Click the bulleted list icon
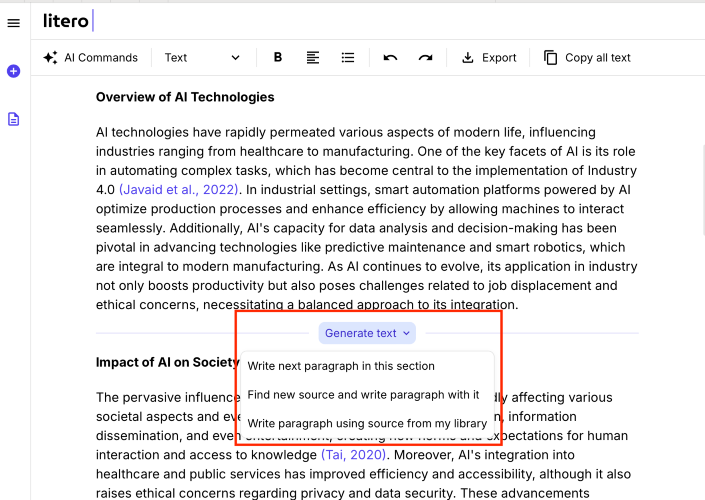 348,58
